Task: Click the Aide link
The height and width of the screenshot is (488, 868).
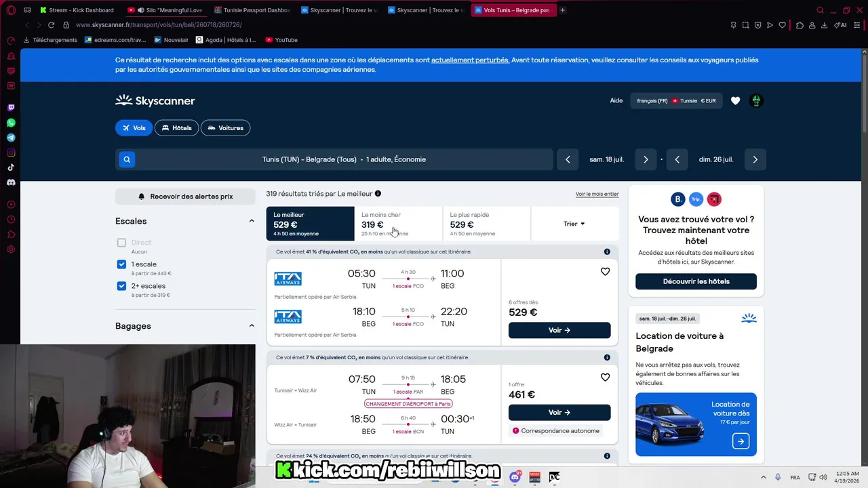Action: point(616,101)
